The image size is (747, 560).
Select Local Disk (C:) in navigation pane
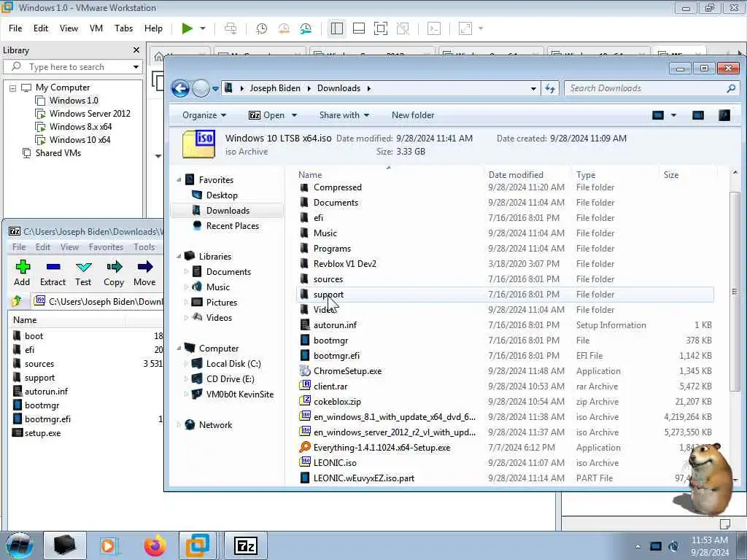(233, 364)
